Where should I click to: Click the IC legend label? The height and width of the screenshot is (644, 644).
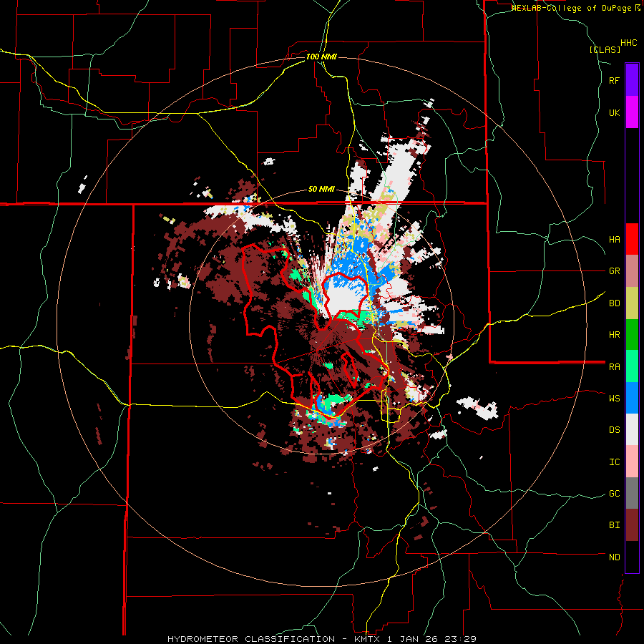(x=615, y=462)
